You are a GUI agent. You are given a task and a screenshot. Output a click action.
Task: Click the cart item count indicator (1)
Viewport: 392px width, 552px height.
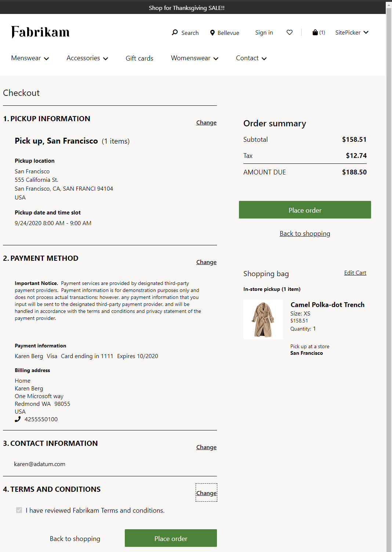tap(322, 32)
